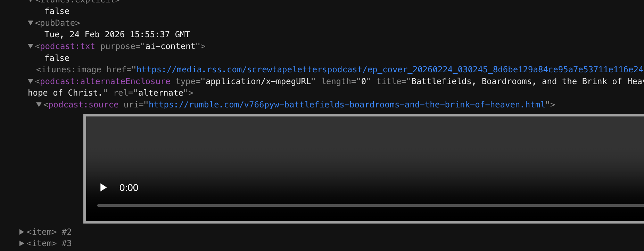644x251 pixels.
Task: Click the date text 'Tue, 24 Feb 2026 15:55:37 GMT'
Action: click(117, 34)
